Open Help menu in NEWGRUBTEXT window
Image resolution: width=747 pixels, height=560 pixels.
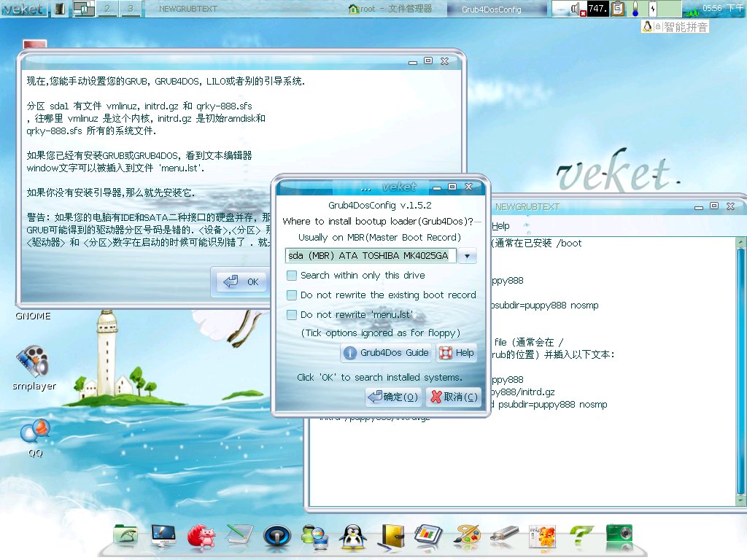tap(500, 226)
